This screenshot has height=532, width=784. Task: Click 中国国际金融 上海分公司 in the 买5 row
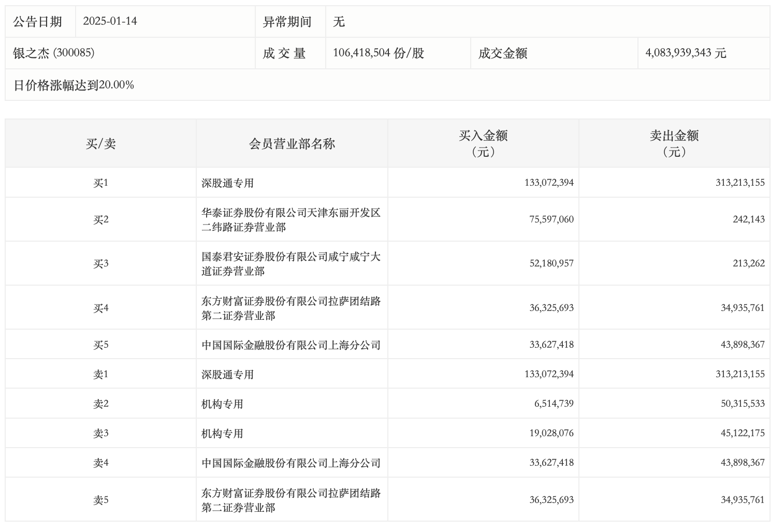[x=291, y=345]
